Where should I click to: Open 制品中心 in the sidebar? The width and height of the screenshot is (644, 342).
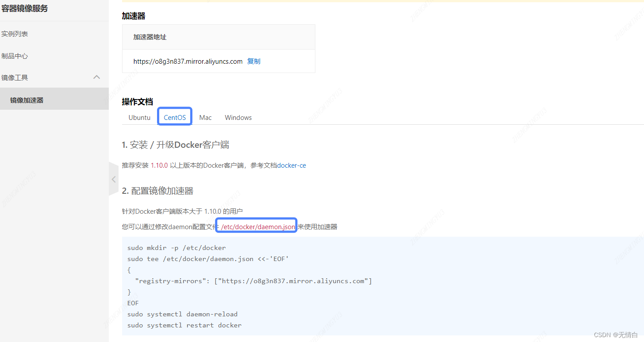point(15,56)
